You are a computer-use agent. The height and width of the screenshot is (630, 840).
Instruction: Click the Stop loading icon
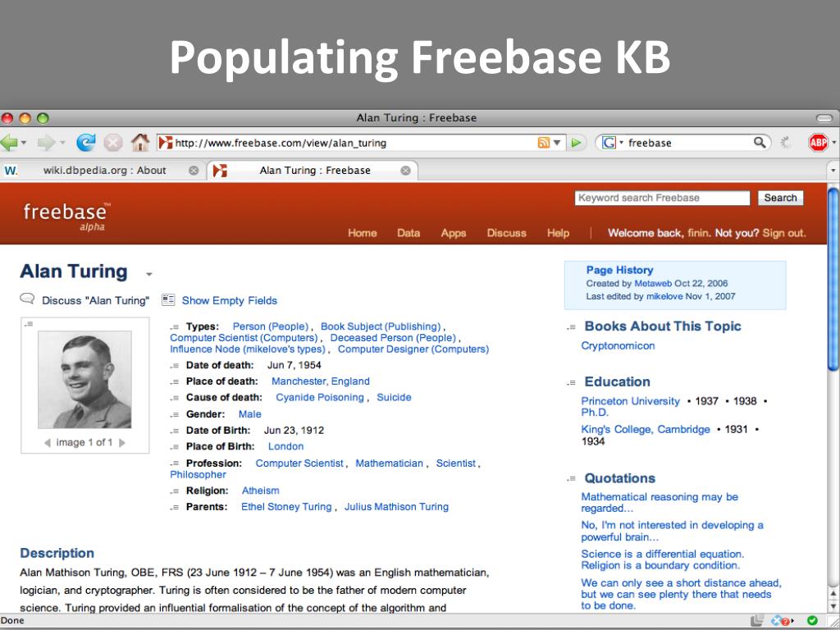coord(113,143)
